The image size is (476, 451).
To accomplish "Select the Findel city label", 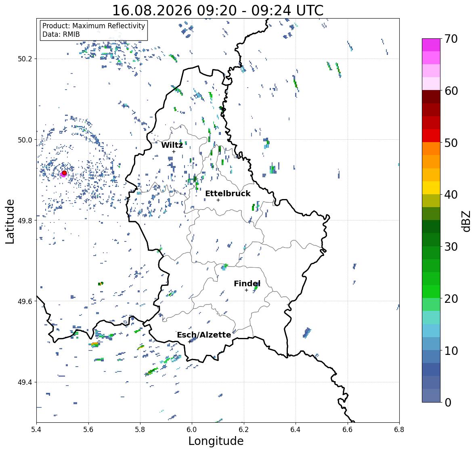I will click(x=247, y=284).
